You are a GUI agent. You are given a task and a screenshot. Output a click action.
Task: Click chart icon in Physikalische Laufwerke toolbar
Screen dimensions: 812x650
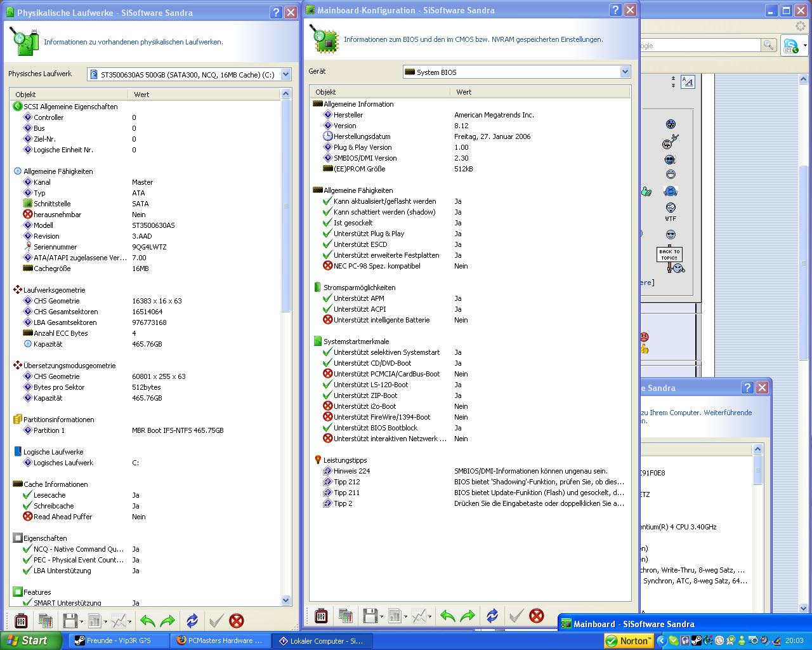pyautogui.click(x=119, y=620)
